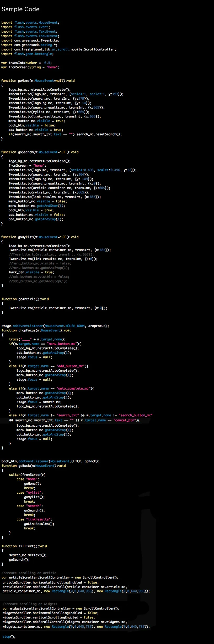Click the line "import com.greensock.TweenLite;"
The width and height of the screenshot is (214, 644).
(30, 40)
